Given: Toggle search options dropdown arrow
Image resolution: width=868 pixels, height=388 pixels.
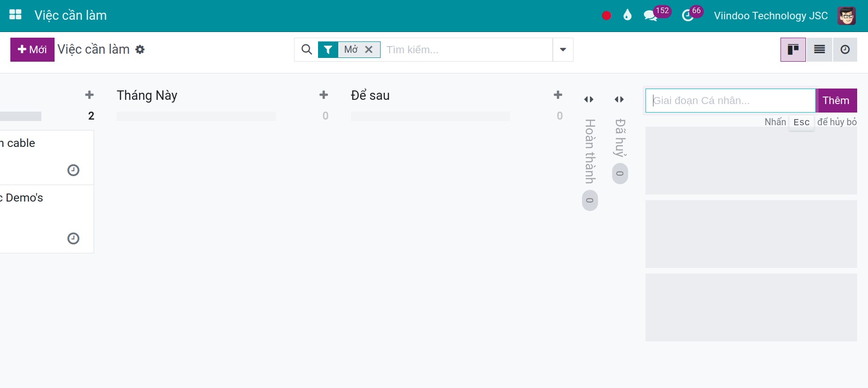Looking at the screenshot, I should tap(563, 49).
